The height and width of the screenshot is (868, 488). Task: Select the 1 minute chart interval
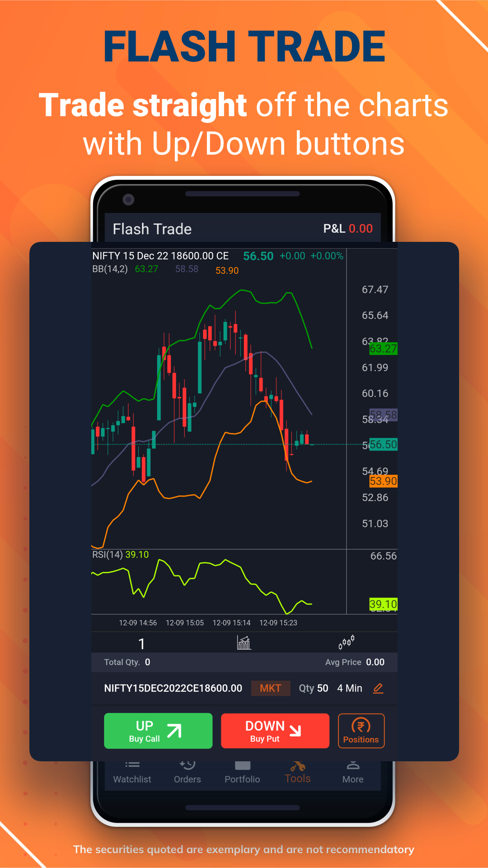[141, 643]
